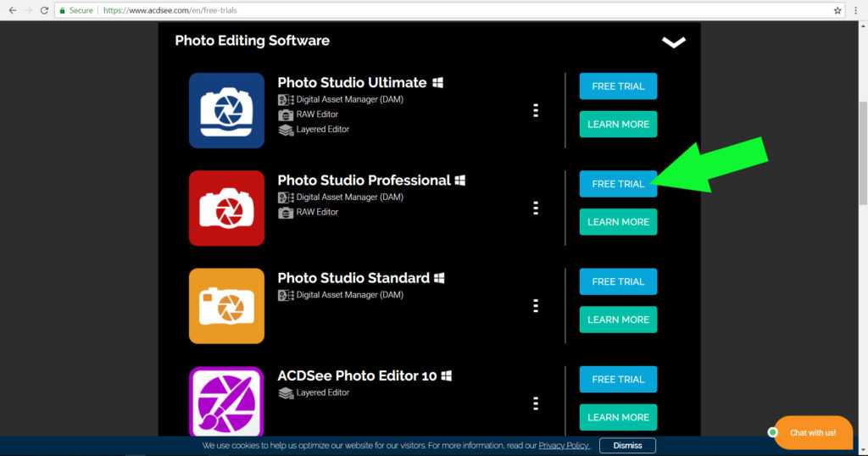Reload the page with the refresh icon

click(44, 10)
